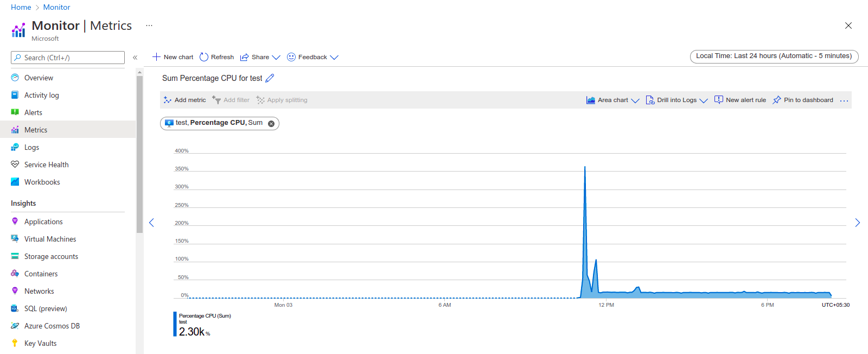Collapse the sidebar with double chevron
Image resolution: width=868 pixels, height=354 pixels.
point(135,58)
